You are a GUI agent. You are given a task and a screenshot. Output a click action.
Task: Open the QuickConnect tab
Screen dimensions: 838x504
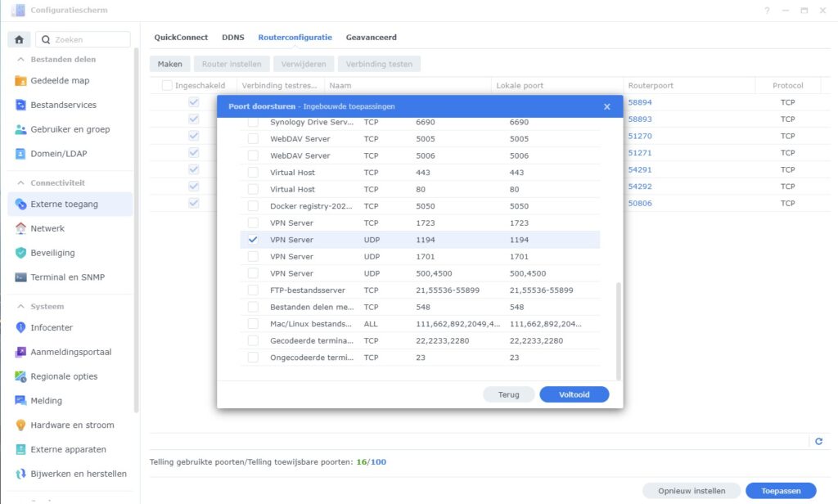[x=181, y=38]
